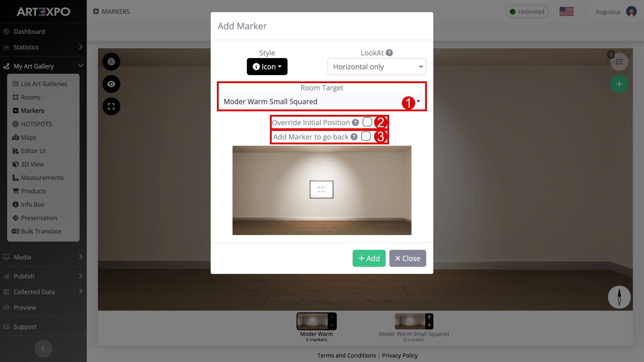Open the numbered list icon at top right
The width and height of the screenshot is (644, 362).
pyautogui.click(x=619, y=62)
